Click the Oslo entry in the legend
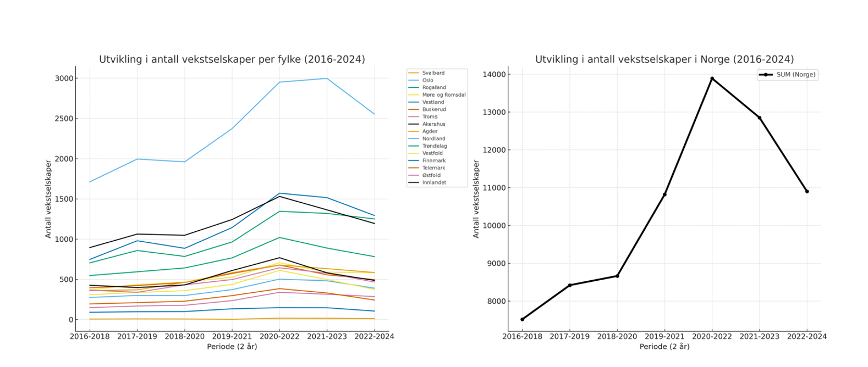Viewport: 868px width, 367px height. coord(427,80)
